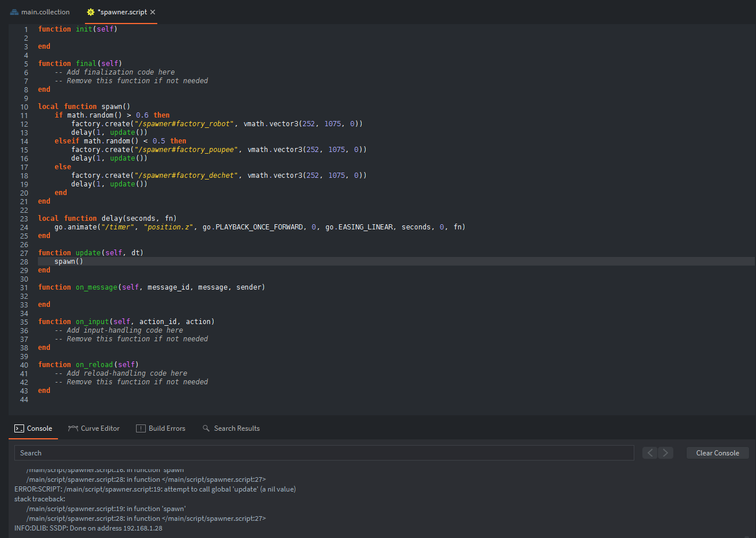The height and width of the screenshot is (538, 756).
Task: Click 'stack traceback:' in the console
Action: (40, 499)
